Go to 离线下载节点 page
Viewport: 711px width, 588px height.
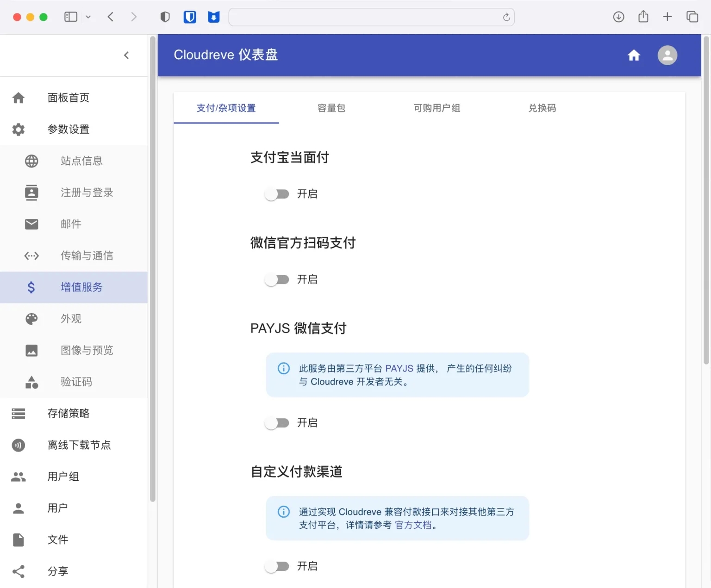point(74,445)
